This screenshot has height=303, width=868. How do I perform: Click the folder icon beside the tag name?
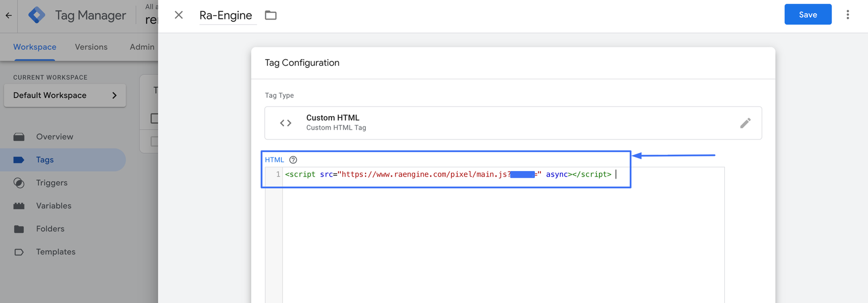click(271, 15)
